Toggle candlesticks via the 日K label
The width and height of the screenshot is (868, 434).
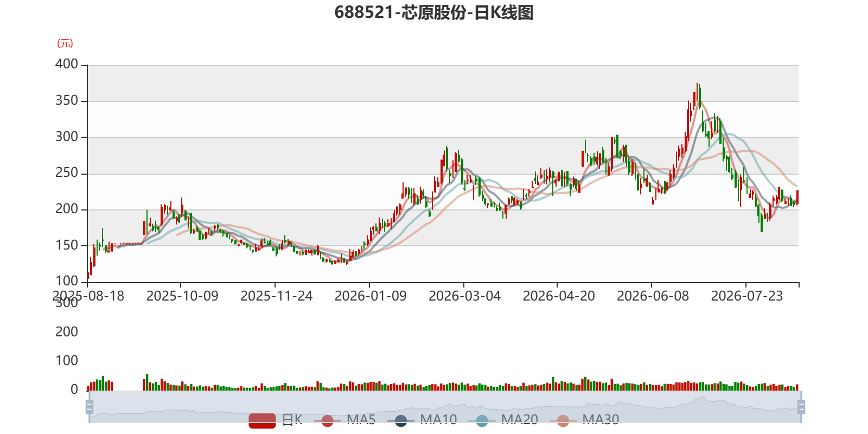[x=292, y=419]
